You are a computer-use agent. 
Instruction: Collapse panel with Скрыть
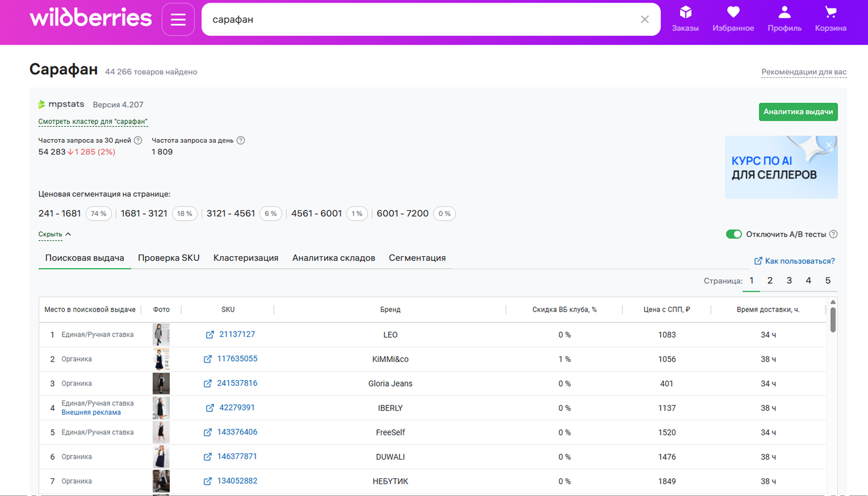tap(54, 234)
